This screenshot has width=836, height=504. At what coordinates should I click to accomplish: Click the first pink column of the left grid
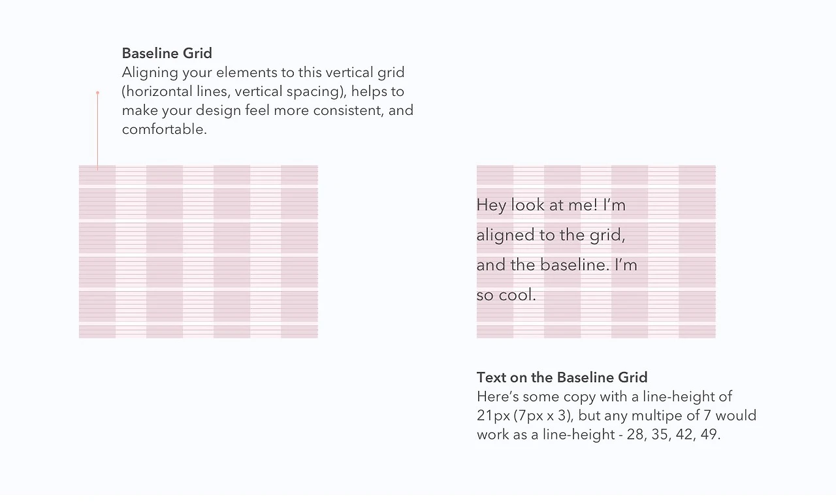pyautogui.click(x=97, y=251)
